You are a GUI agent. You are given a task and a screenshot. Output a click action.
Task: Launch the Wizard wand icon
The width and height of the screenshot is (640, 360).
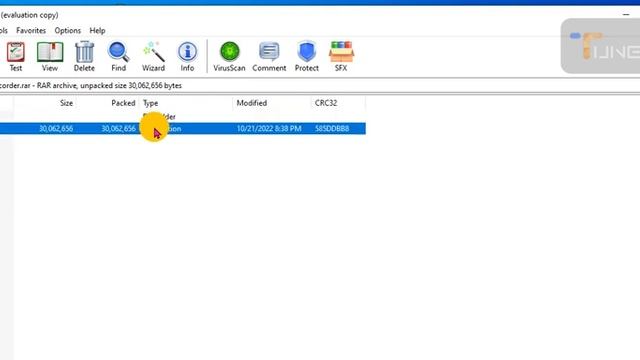tap(153, 57)
